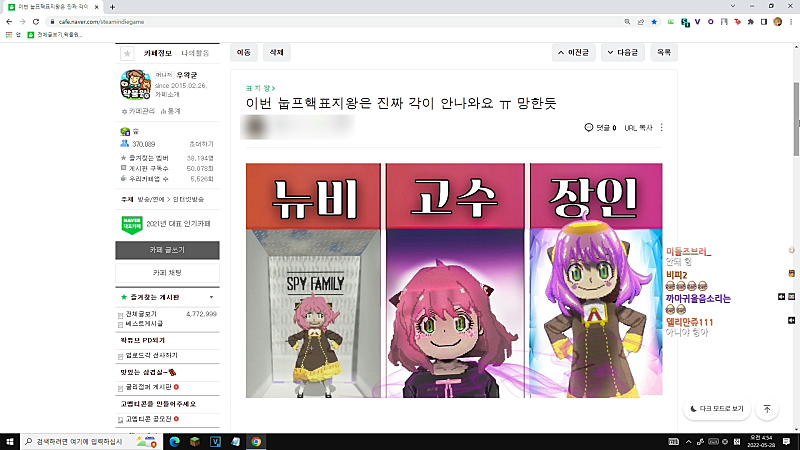Open the post's three-dot more menu

[x=661, y=128]
